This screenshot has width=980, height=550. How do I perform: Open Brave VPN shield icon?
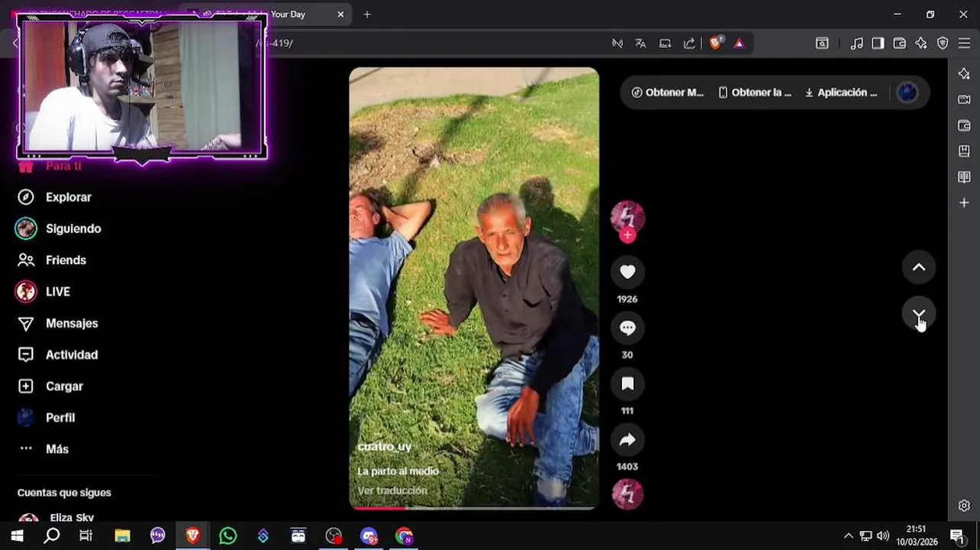tap(943, 44)
